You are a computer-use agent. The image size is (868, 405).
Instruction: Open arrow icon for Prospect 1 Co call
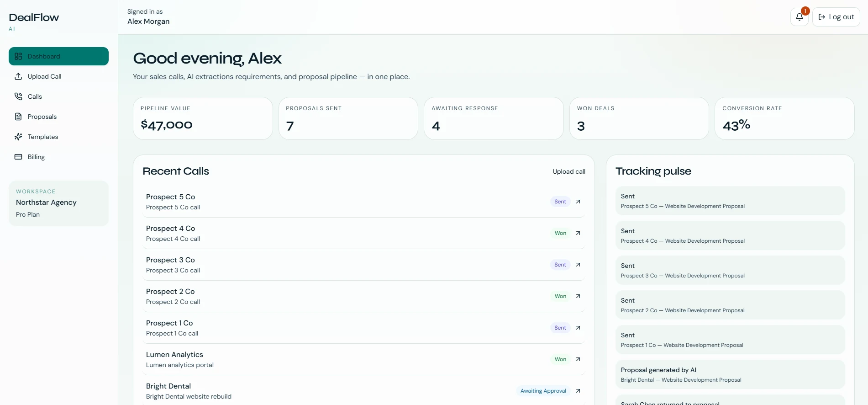tap(578, 328)
